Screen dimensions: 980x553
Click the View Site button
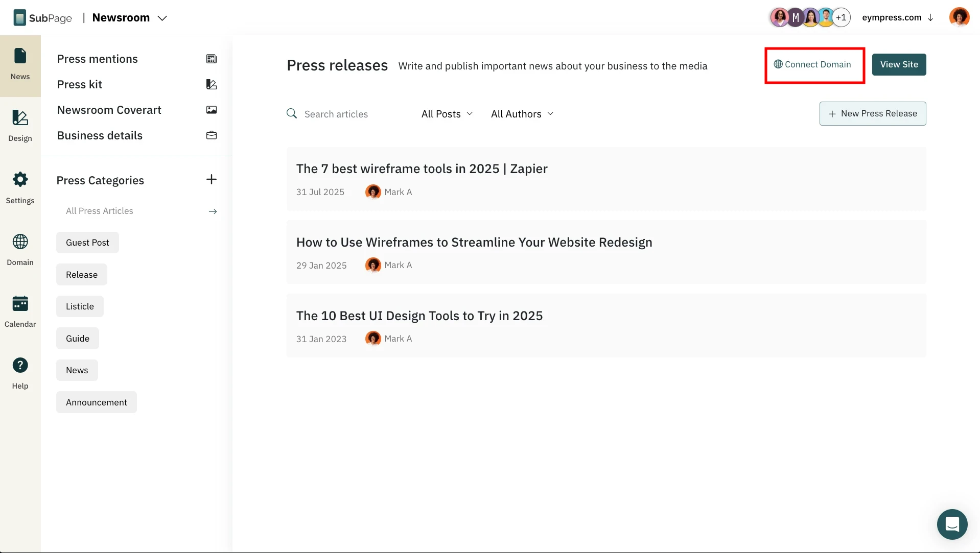(x=899, y=64)
